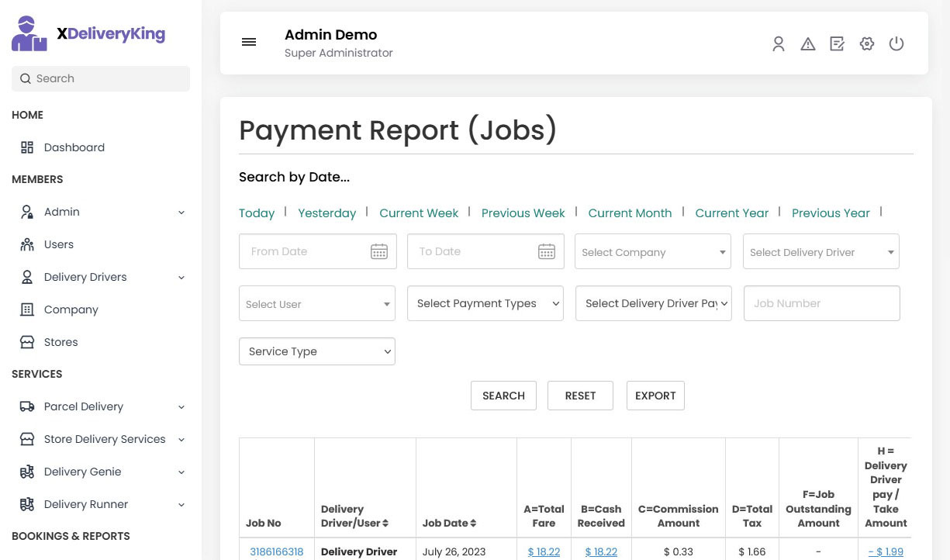
Task: Select the Current Month filter
Action: point(630,213)
